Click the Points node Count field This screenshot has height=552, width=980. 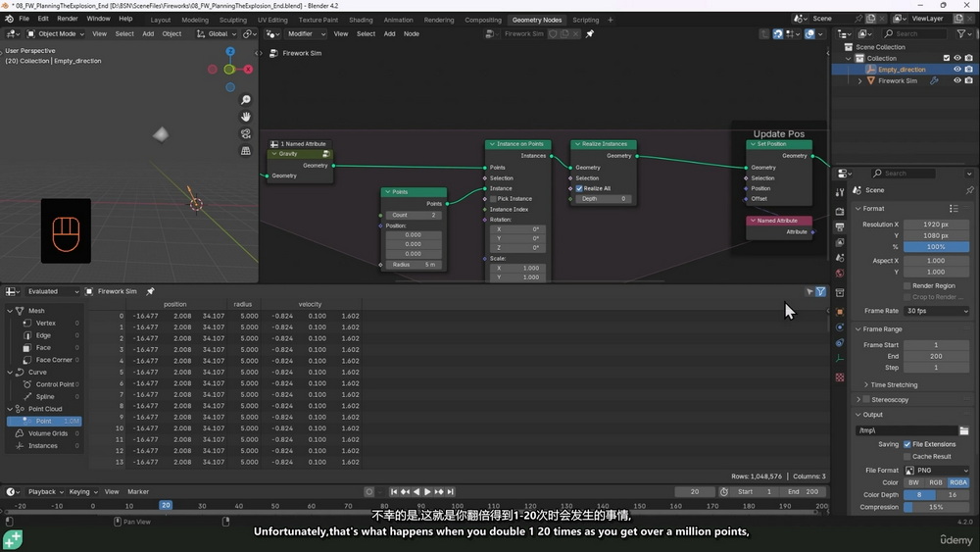(x=414, y=215)
